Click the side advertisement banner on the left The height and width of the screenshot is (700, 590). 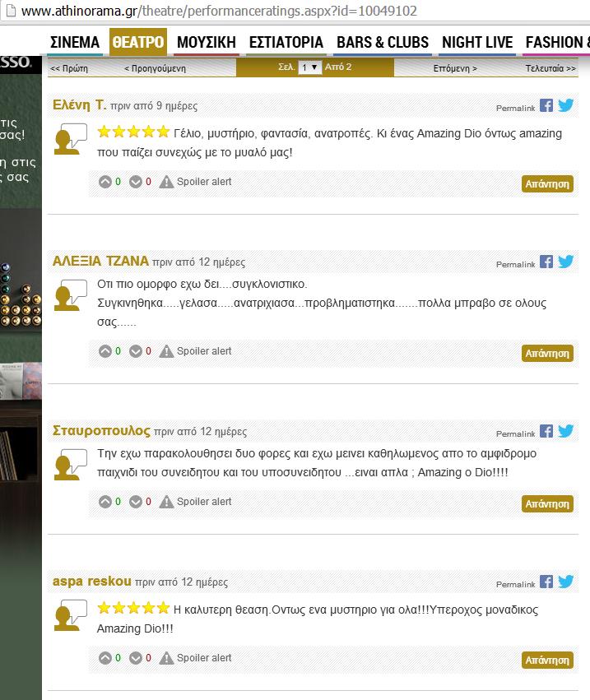click(21, 378)
